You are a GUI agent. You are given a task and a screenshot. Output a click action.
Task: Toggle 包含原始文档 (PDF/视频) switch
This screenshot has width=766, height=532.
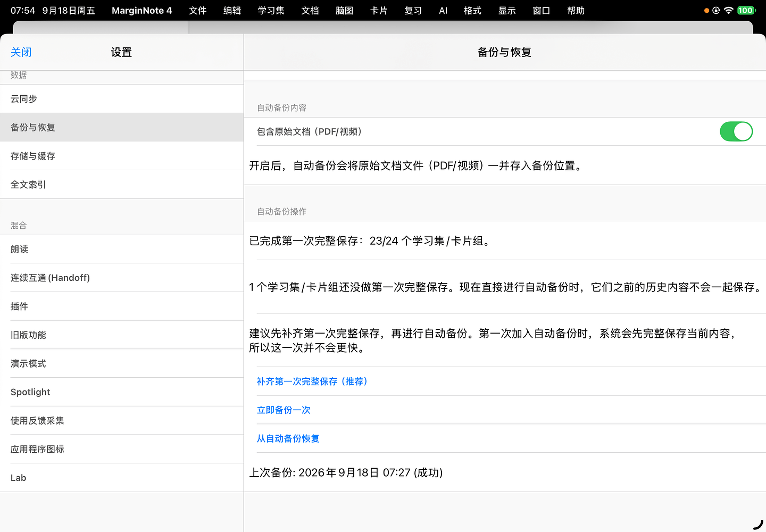point(736,131)
